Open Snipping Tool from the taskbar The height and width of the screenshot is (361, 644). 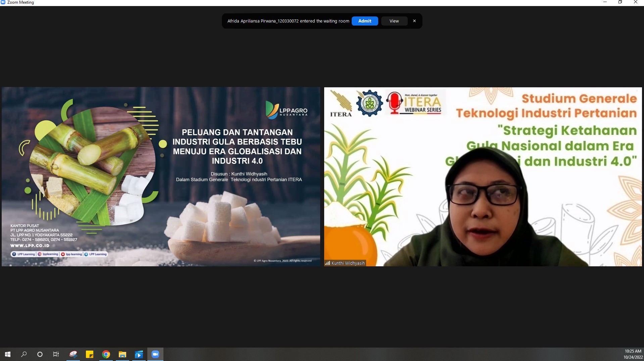point(73,354)
